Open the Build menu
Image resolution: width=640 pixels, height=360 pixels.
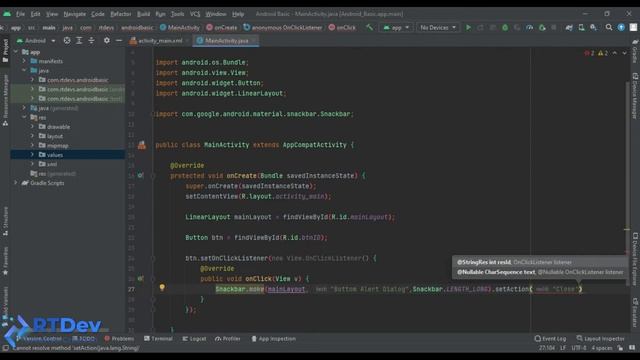coord(143,14)
